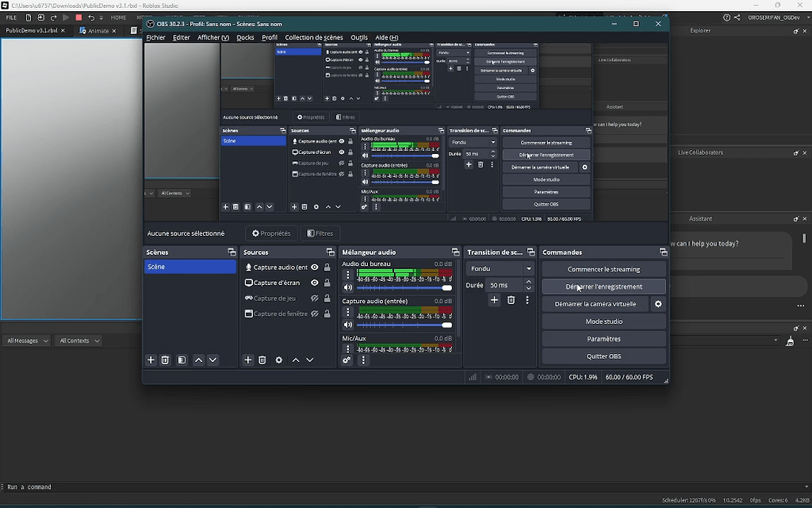Pop out the Sources dock
This screenshot has width=812, height=508.
coord(330,252)
